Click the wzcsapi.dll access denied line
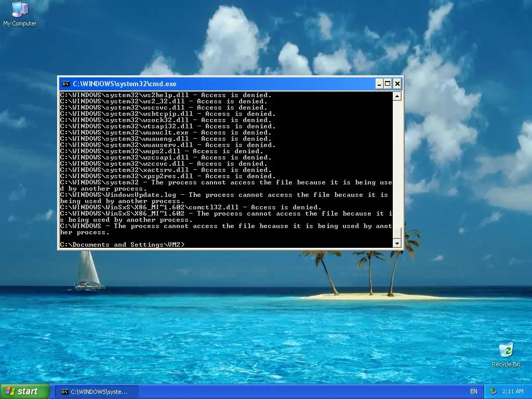 [x=166, y=157]
